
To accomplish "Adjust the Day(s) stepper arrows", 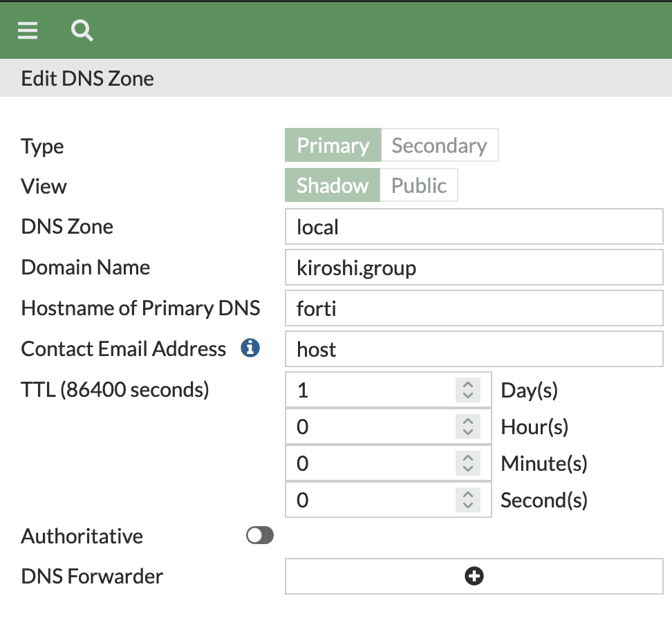I will click(x=468, y=390).
